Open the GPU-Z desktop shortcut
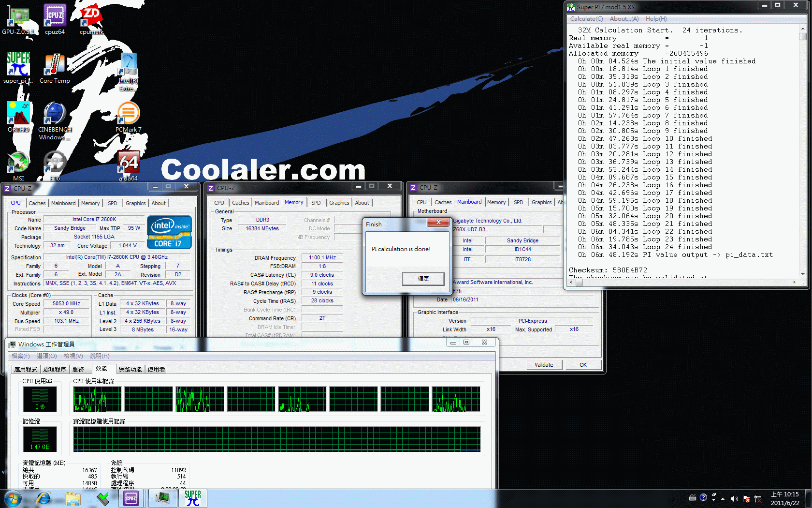The width and height of the screenshot is (812, 508). 18,19
